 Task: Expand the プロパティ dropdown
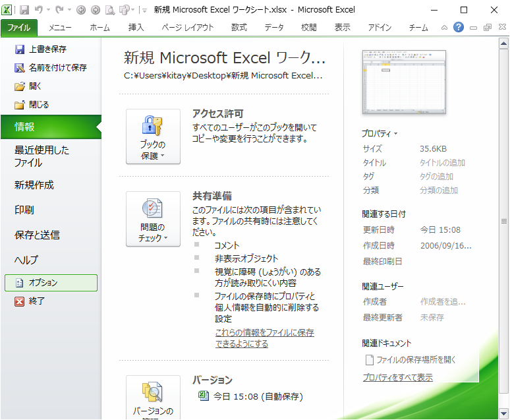tap(380, 133)
